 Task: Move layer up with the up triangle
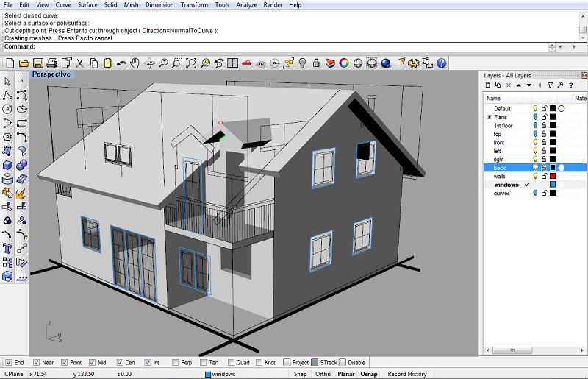[519, 85]
